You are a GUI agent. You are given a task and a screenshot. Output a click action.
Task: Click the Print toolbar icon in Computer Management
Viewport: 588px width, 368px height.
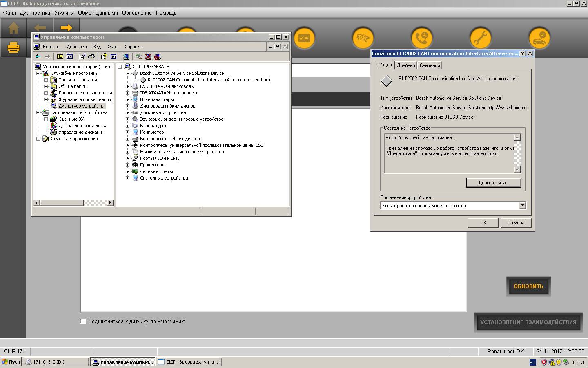91,56
